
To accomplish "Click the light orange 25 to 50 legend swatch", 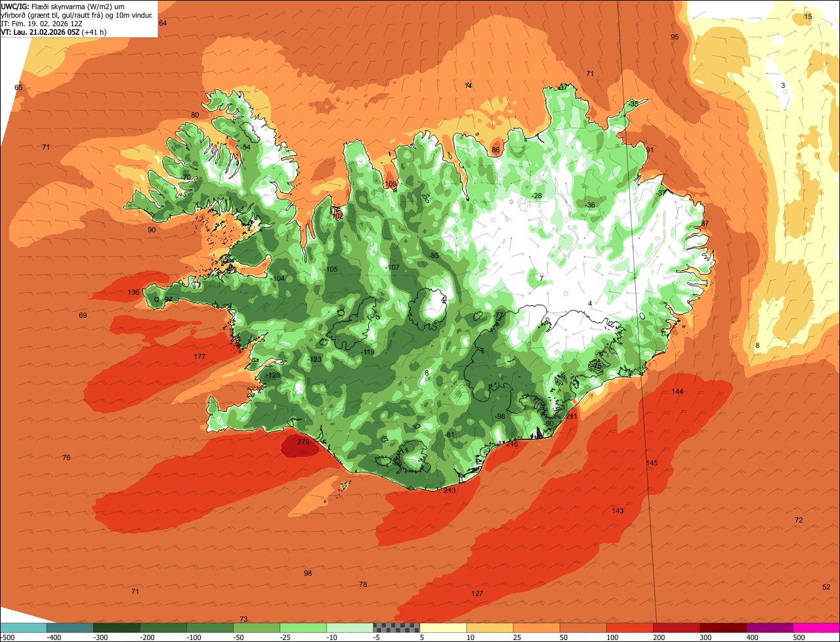I will coord(536,628).
